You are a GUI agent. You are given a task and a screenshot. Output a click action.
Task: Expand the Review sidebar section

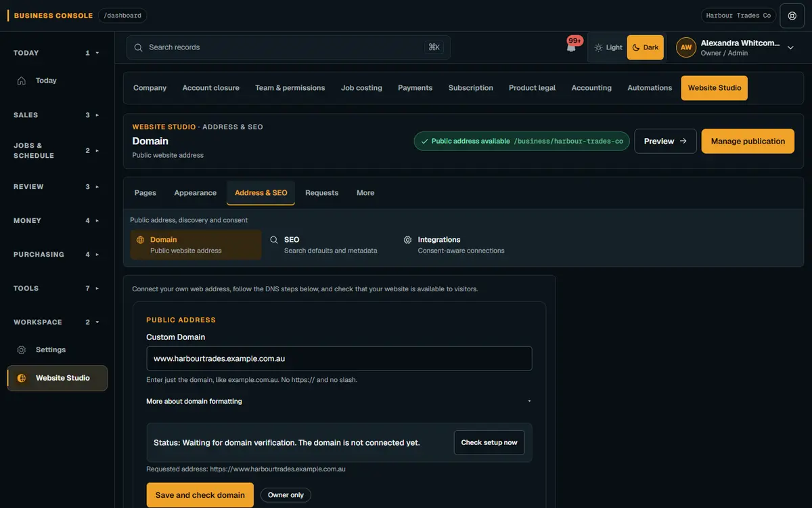(57, 187)
